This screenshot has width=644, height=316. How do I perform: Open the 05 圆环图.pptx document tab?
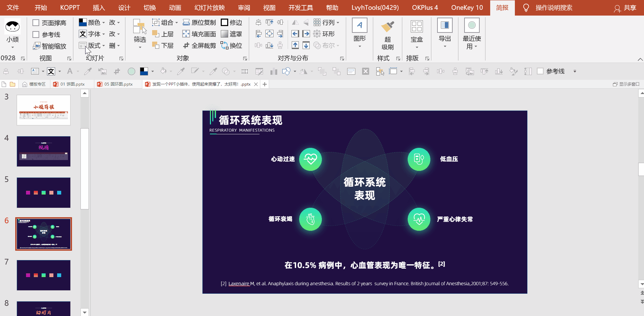[118, 84]
